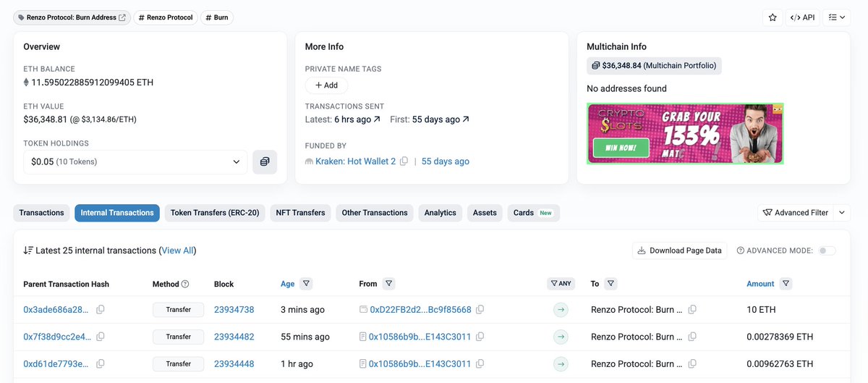Add a private name tag
This screenshot has width=868, height=383.
click(326, 85)
